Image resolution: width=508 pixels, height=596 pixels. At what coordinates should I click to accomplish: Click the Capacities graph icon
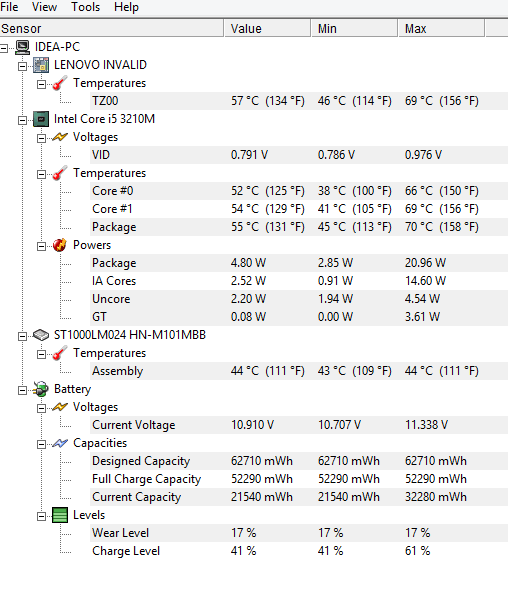click(x=60, y=443)
